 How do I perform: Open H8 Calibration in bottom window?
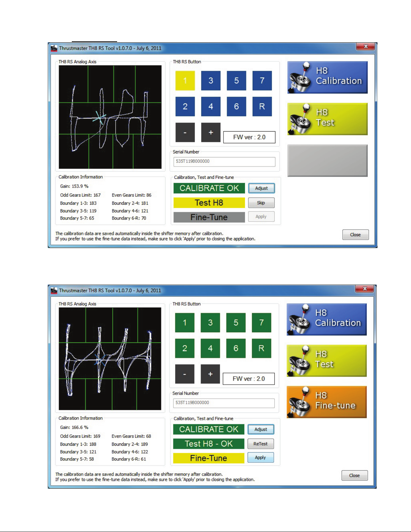(x=327, y=319)
